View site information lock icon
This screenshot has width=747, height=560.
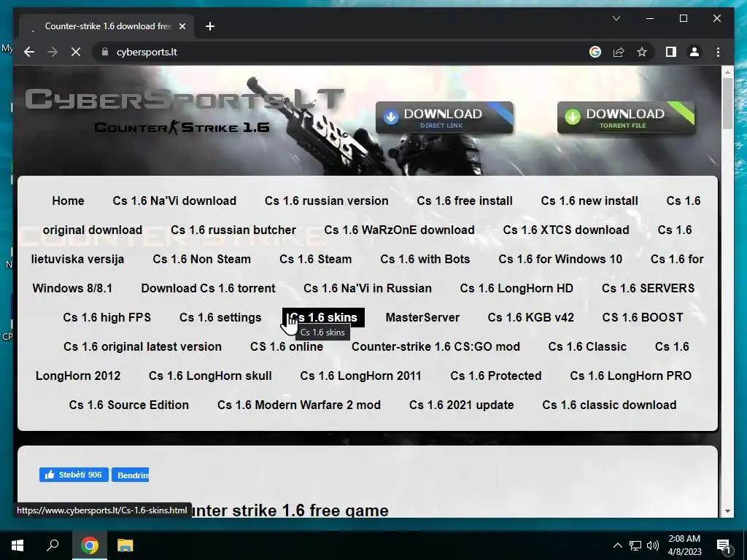[105, 52]
